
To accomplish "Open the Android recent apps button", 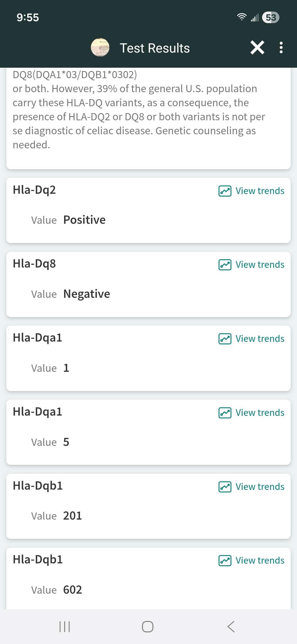I will [x=65, y=627].
